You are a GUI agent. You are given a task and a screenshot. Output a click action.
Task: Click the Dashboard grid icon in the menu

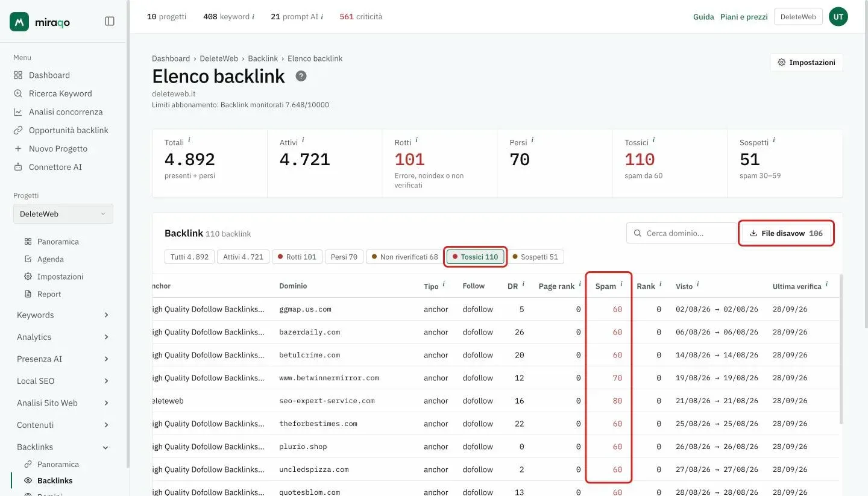click(x=18, y=75)
